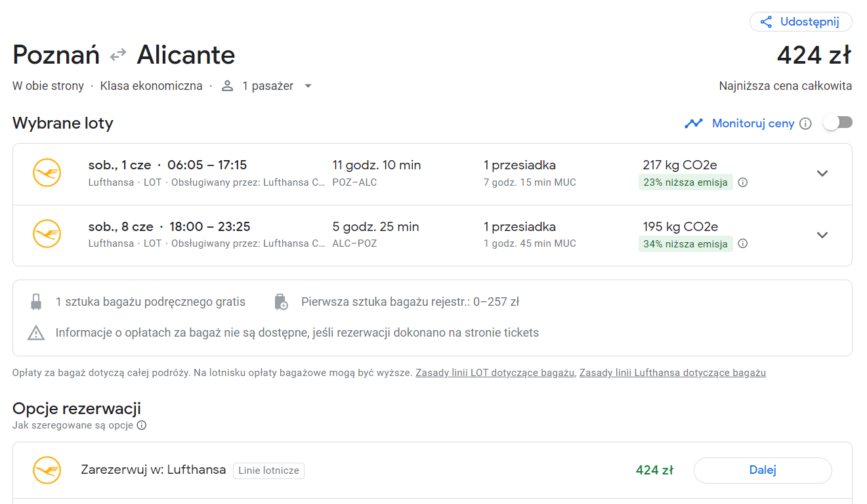Toggle the Monitoruj ceny switch
Viewport: 867px width, 504px height.
coord(838,123)
